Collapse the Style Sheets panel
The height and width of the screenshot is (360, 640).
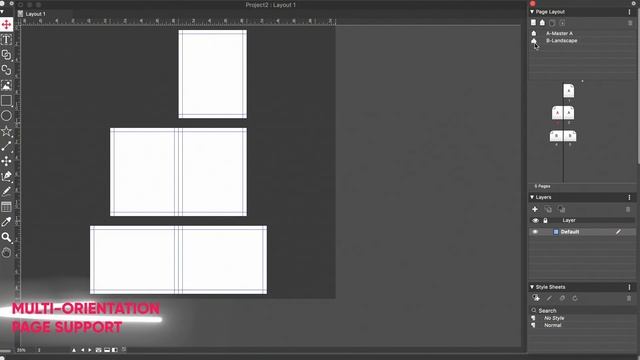[x=532, y=287]
